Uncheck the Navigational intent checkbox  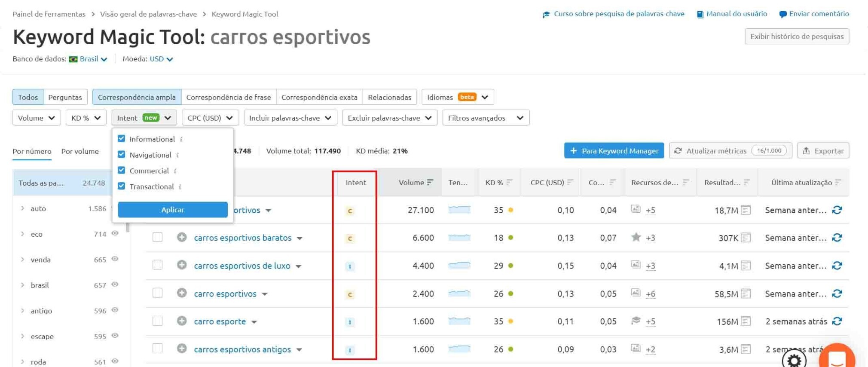[122, 154]
